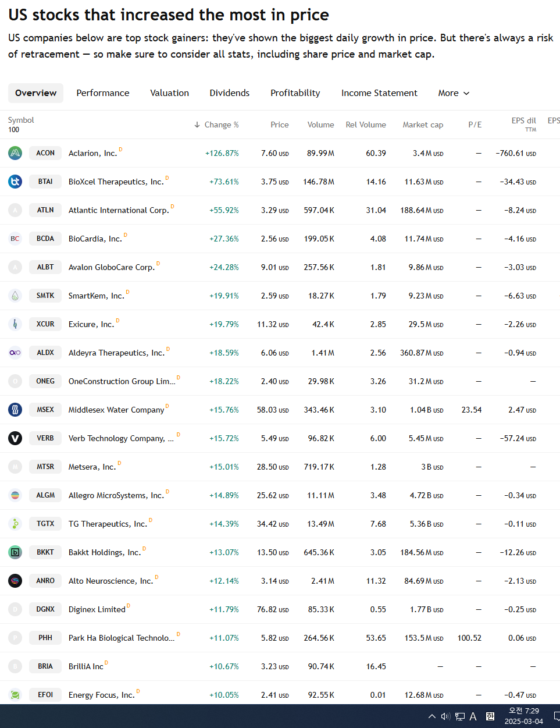Viewport: 560px width, 728px height.
Task: Open the BTAI ticker link
Action: 45,182
